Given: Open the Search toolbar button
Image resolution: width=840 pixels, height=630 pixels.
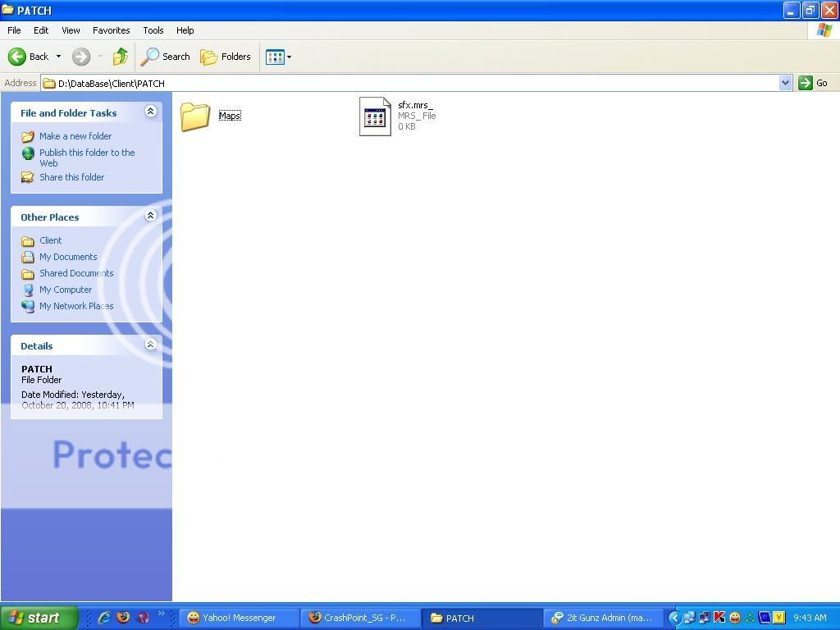Looking at the screenshot, I should [166, 57].
